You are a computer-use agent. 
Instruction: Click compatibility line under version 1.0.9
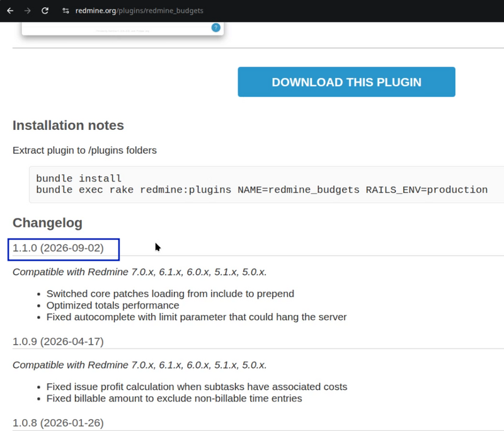click(139, 365)
